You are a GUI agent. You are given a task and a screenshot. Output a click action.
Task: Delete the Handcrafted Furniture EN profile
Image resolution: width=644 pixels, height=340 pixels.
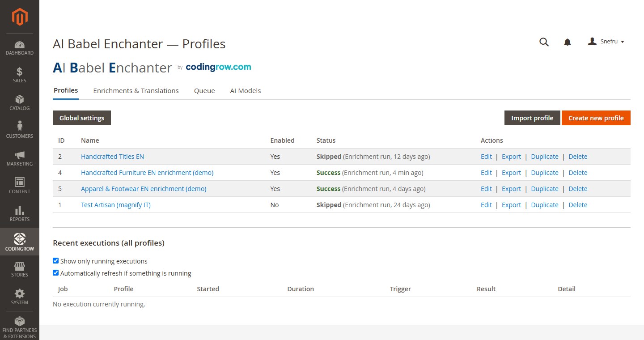point(578,173)
